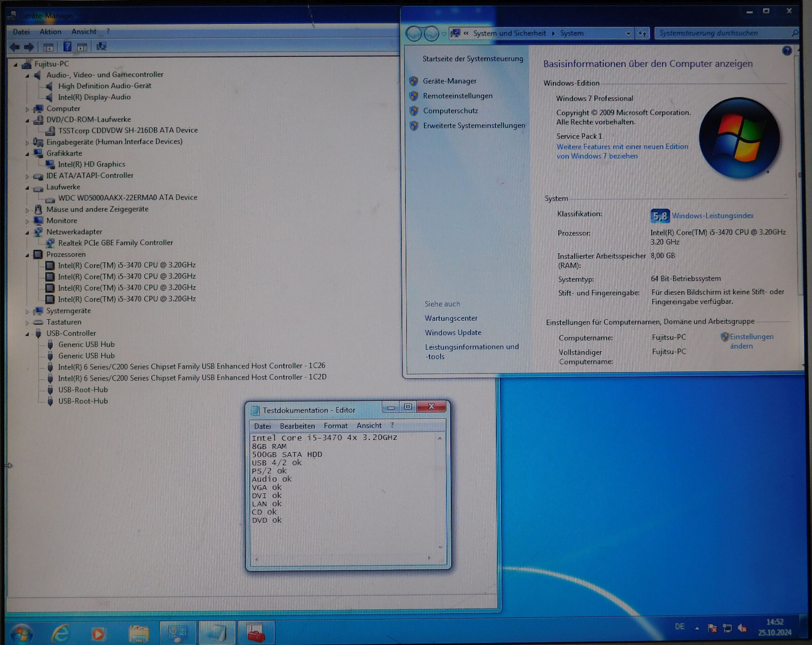Click the DE language indicator in taskbar
This screenshot has width=812, height=645.
point(680,627)
